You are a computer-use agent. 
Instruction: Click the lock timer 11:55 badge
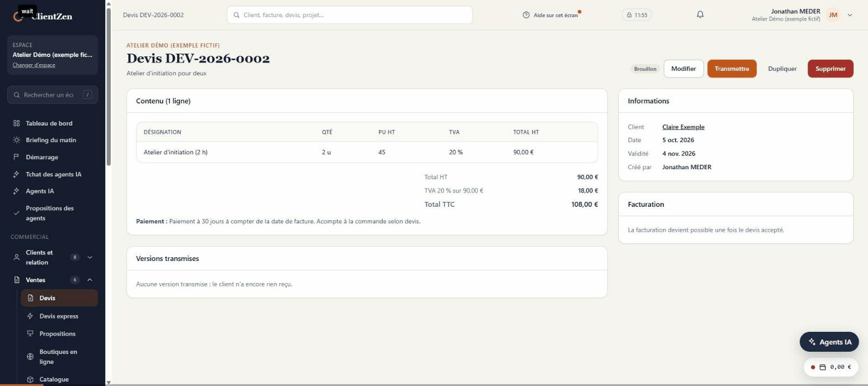(637, 15)
